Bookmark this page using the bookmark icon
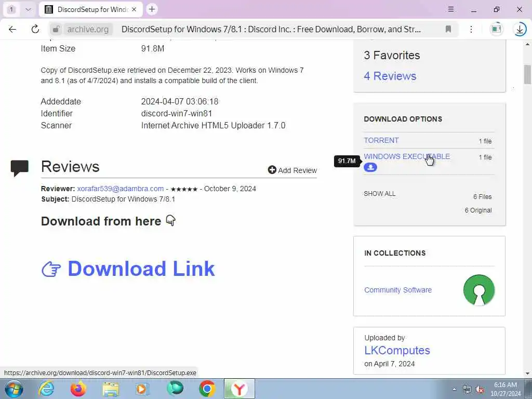Viewport: 532px width, 399px height. [x=448, y=29]
